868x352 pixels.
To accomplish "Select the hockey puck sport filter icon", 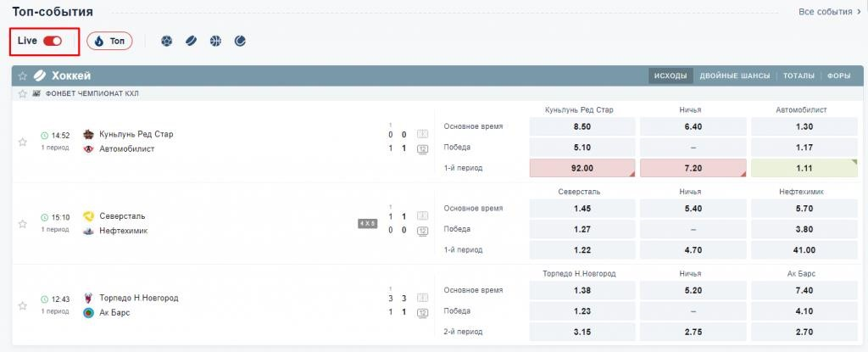I will pyautogui.click(x=191, y=41).
